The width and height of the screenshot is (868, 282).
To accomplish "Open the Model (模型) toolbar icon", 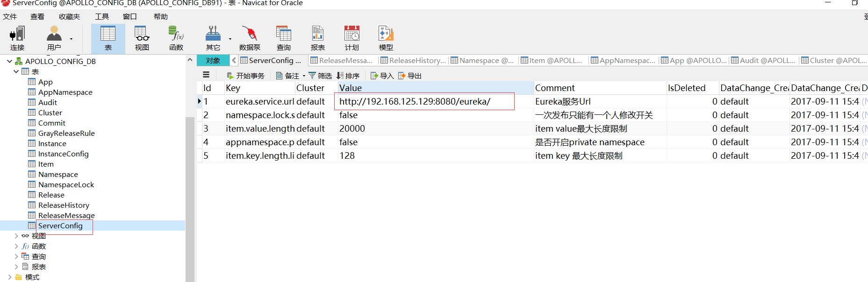I will [386, 39].
